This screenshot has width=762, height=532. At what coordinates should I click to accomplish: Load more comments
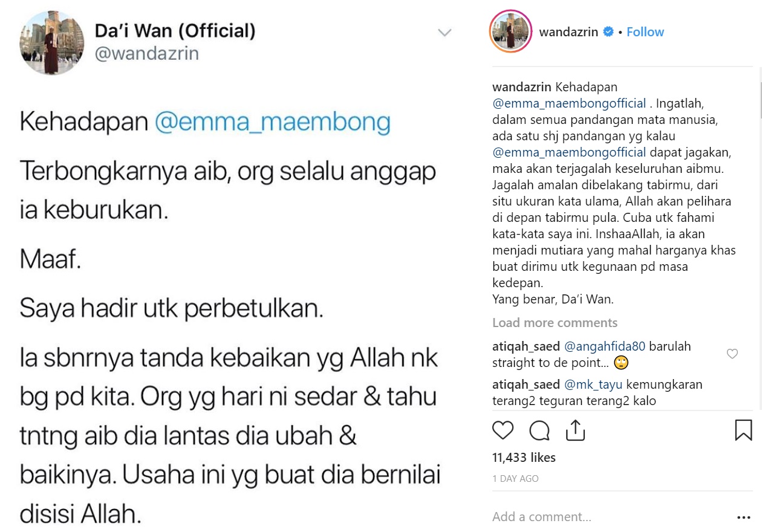[555, 323]
